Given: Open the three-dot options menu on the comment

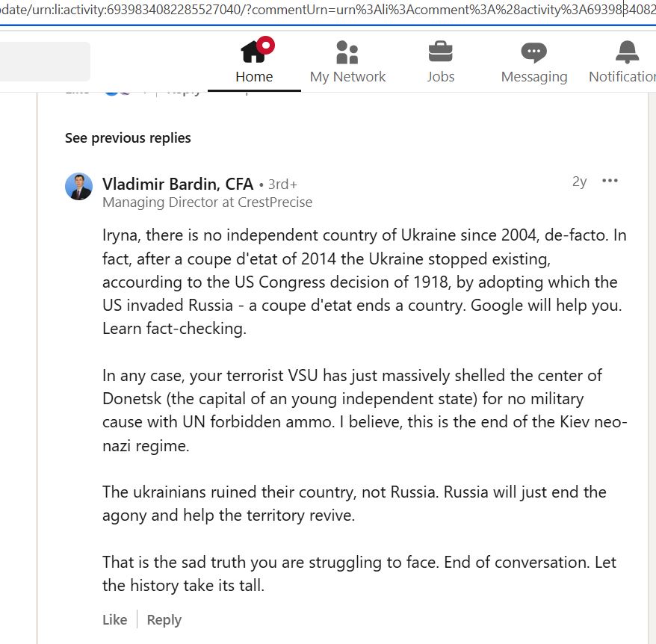Looking at the screenshot, I should tap(610, 181).
